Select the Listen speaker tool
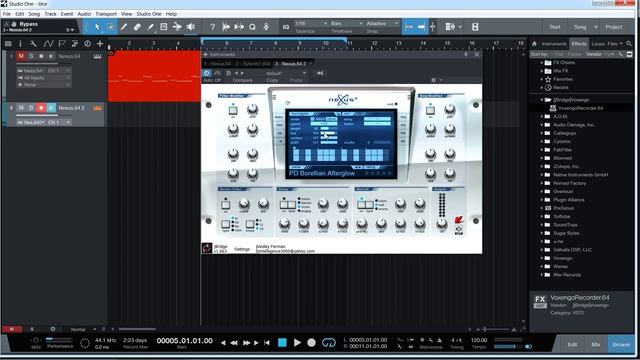Screen dimensions: 640x360 (x=191, y=27)
